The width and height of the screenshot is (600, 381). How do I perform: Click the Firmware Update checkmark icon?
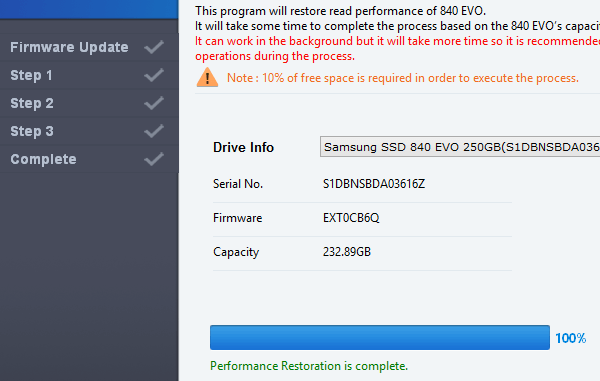[154, 47]
